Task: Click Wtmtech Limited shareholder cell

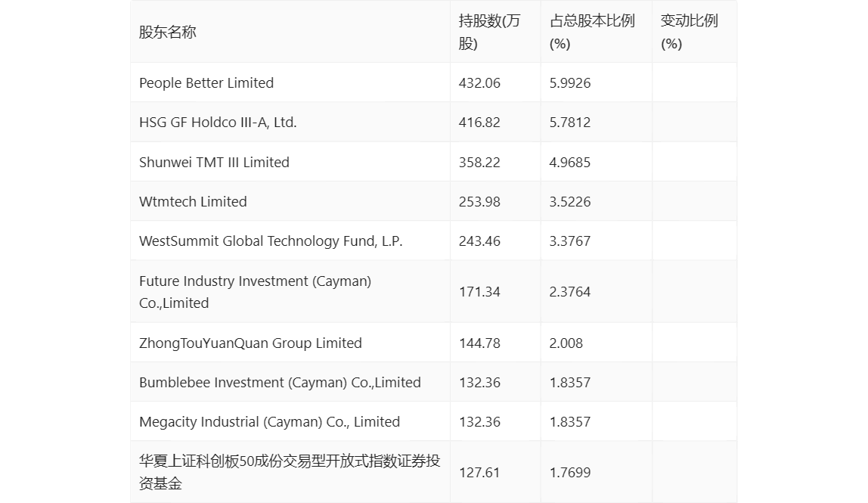Action: pyautogui.click(x=193, y=202)
